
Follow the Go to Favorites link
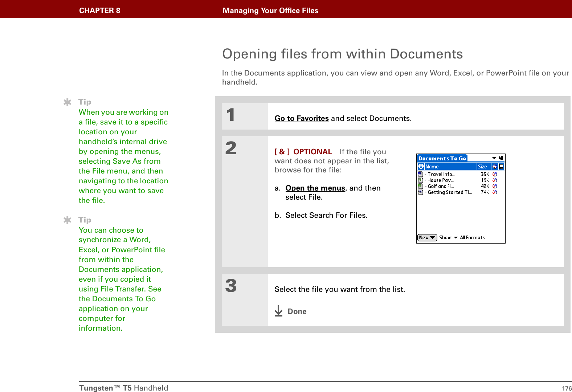302,118
